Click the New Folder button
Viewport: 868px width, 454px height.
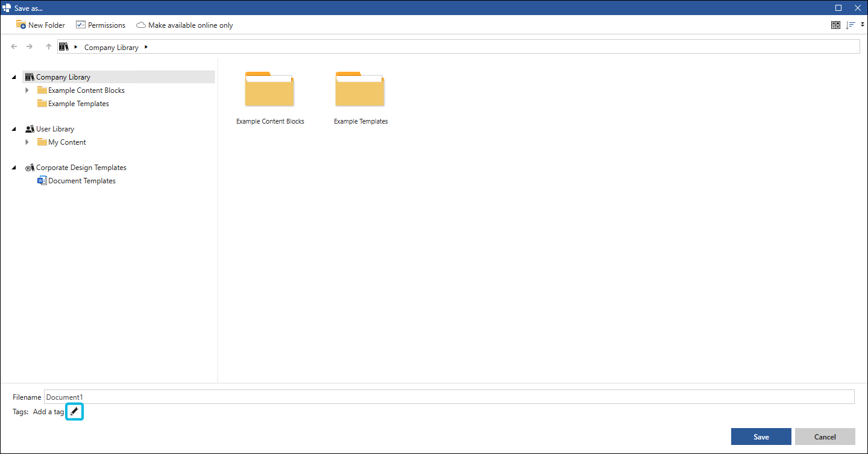click(x=40, y=25)
